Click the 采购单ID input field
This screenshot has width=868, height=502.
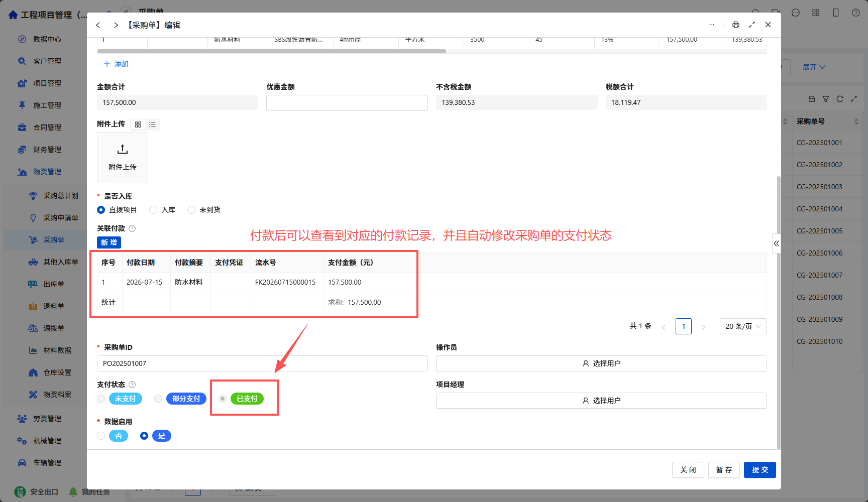point(262,363)
